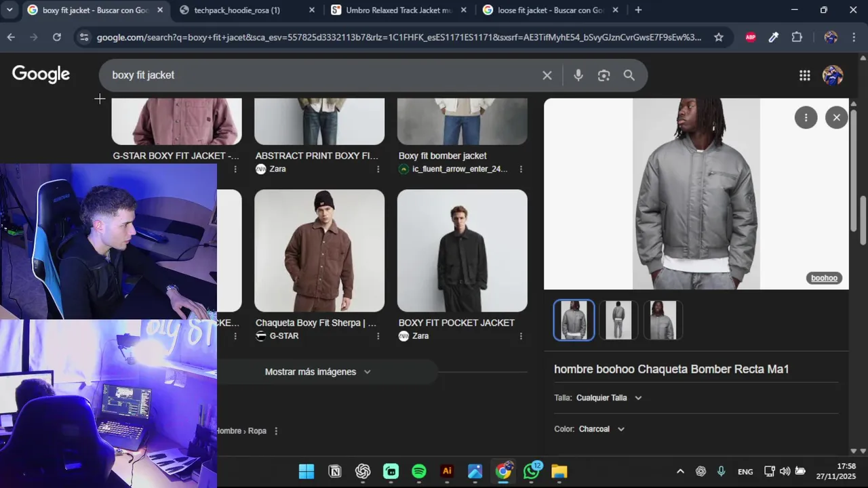The width and height of the screenshot is (868, 488).
Task: Expand Mostrar más imágenes
Action: click(318, 372)
